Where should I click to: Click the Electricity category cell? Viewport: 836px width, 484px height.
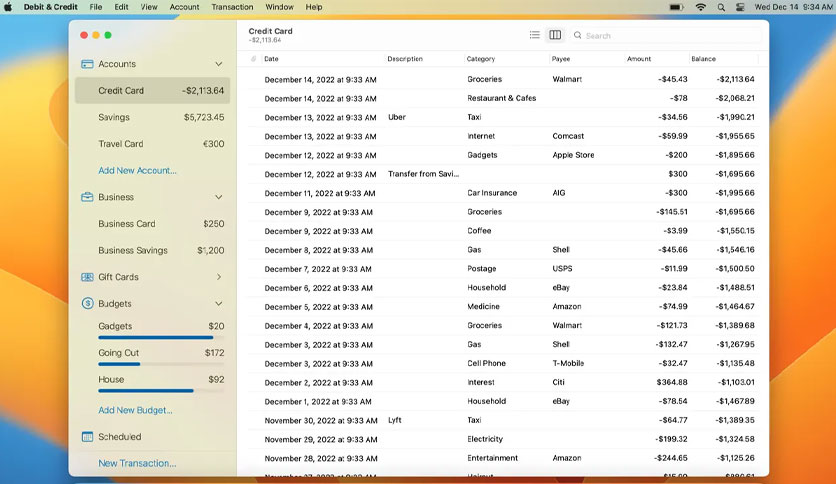[485, 439]
